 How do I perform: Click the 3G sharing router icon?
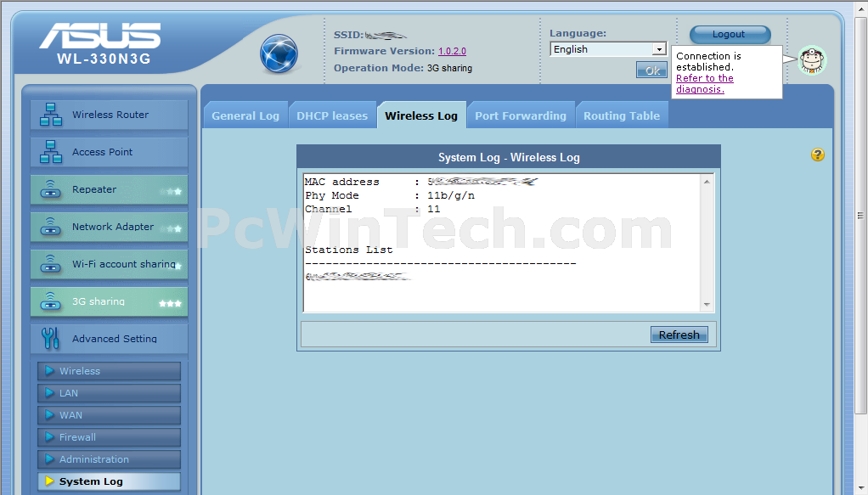[51, 301]
